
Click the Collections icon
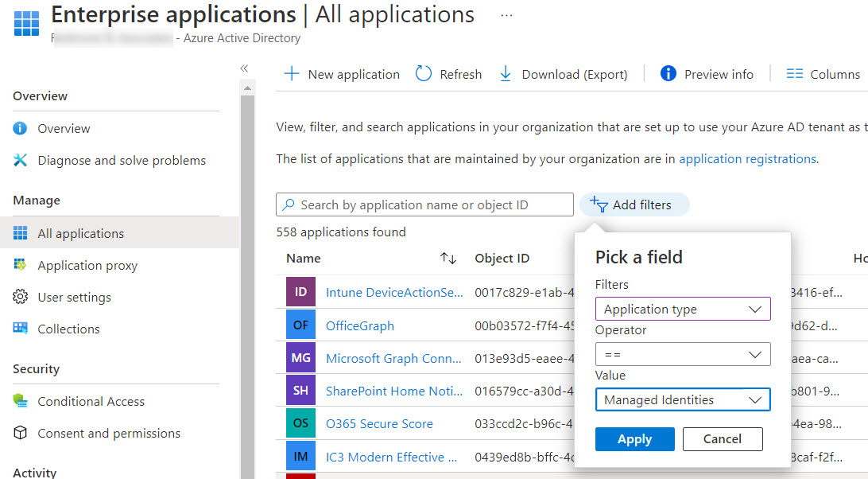click(20, 328)
